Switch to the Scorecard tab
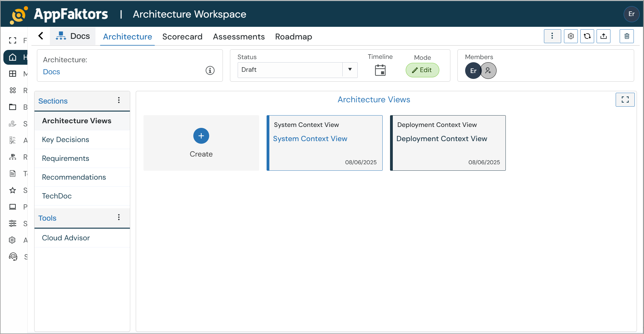 (182, 37)
